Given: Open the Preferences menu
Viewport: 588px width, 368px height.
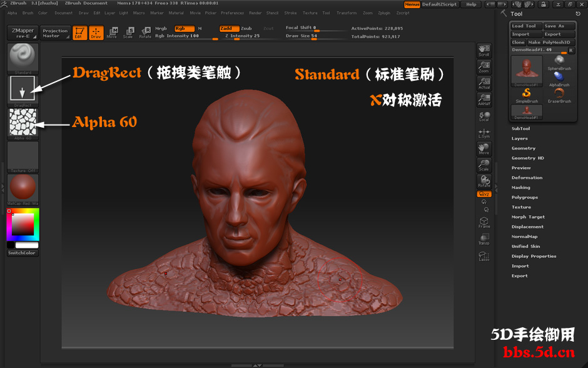Looking at the screenshot, I should (x=232, y=13).
